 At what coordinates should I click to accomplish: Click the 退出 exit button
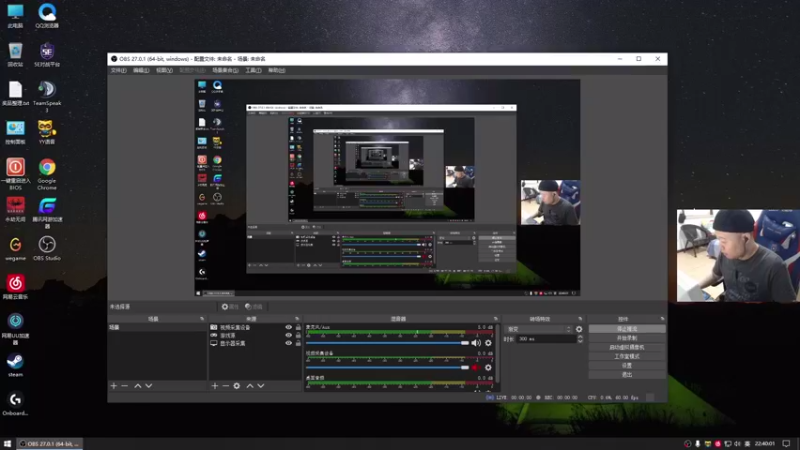(x=627, y=374)
